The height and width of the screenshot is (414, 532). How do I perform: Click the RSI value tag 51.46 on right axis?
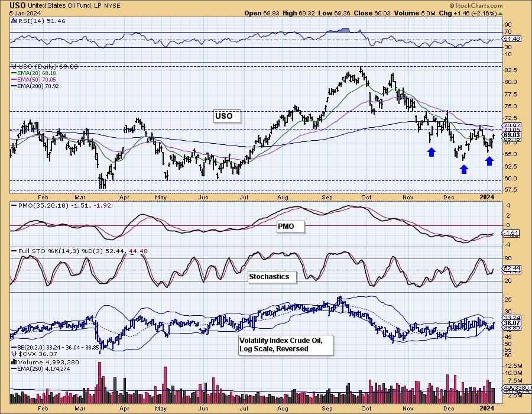pyautogui.click(x=511, y=38)
